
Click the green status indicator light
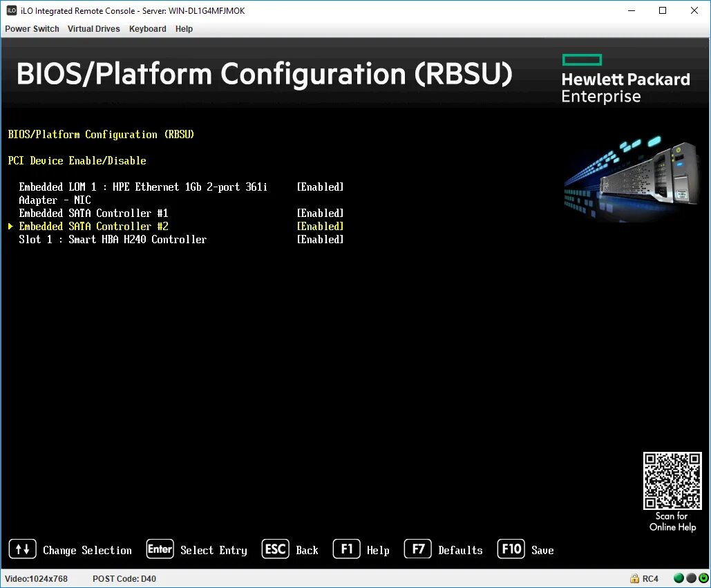pyautogui.click(x=679, y=578)
